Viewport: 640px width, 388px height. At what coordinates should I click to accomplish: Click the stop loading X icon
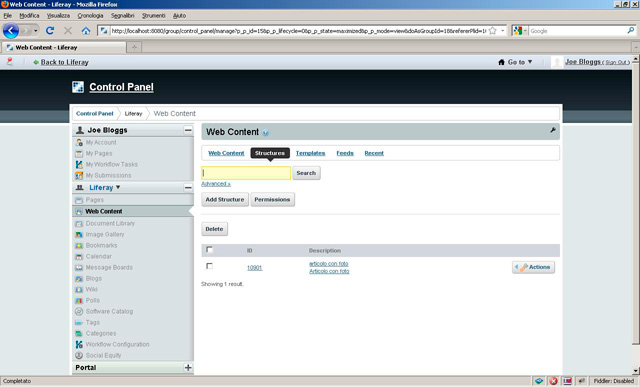tap(68, 31)
